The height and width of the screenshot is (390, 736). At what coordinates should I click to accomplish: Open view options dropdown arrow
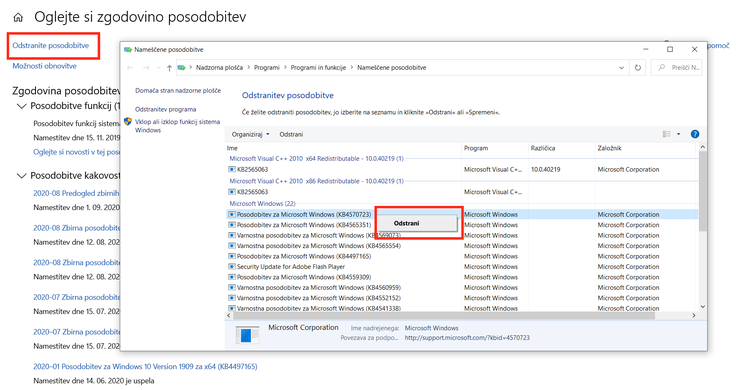coord(678,134)
